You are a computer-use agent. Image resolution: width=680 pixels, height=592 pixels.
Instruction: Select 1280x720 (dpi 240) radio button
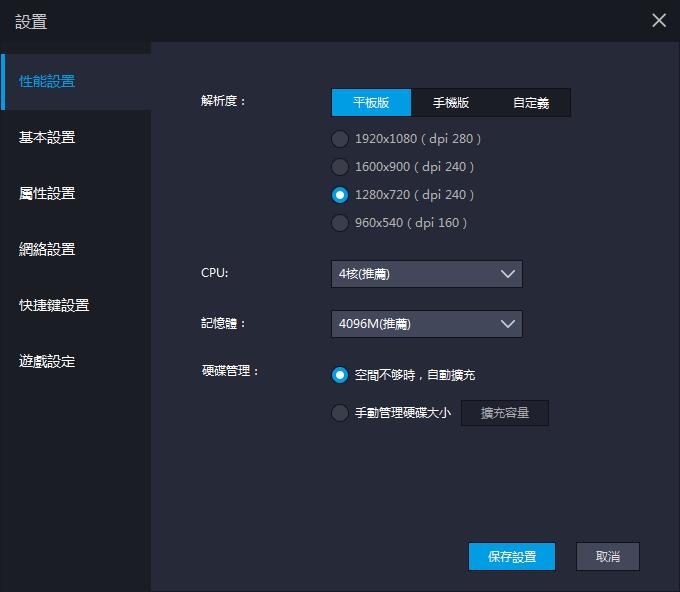[340, 195]
